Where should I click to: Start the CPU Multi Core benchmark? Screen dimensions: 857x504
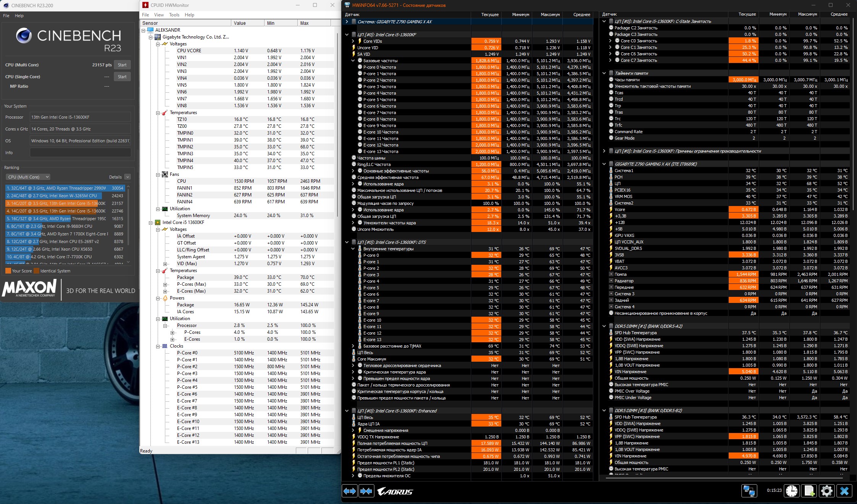122,65
